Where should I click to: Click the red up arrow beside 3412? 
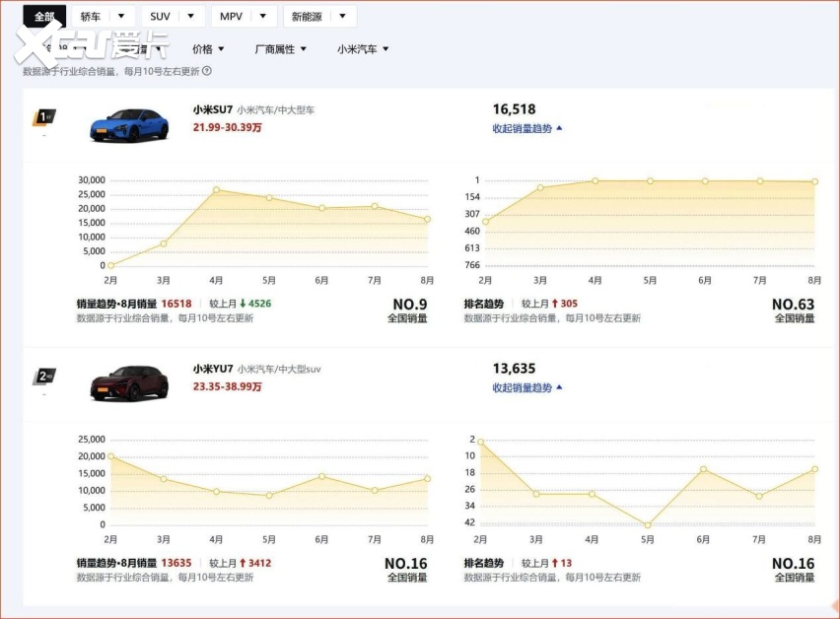243,563
